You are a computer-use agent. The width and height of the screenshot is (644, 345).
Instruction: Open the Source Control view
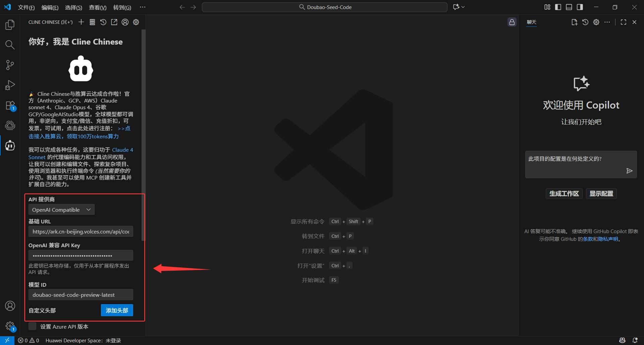[10, 65]
